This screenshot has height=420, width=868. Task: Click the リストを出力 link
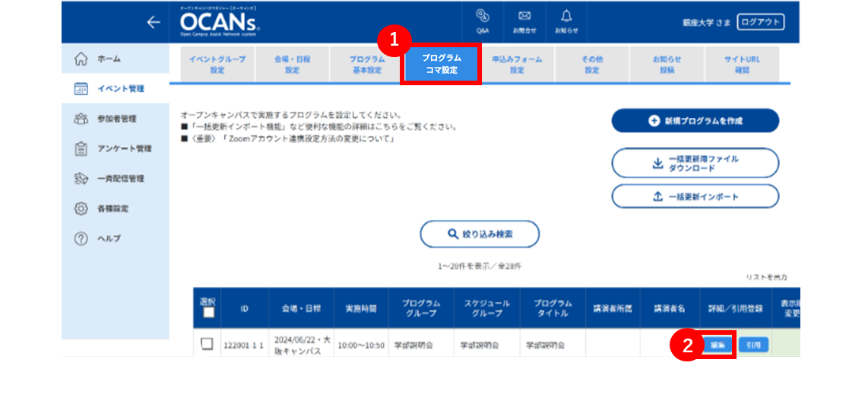(767, 276)
